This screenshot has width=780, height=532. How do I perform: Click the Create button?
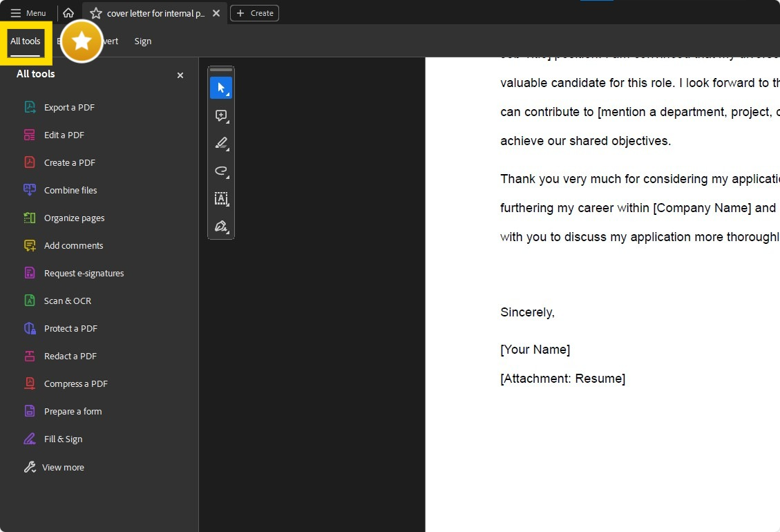point(255,13)
